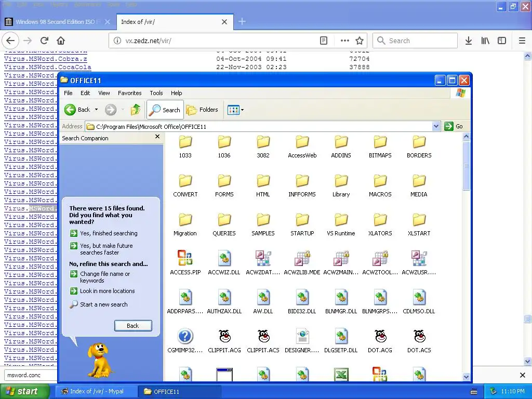Viewport: 532px width, 399px height.
Task: Toggle reader view icon in address bar
Action: (324, 41)
